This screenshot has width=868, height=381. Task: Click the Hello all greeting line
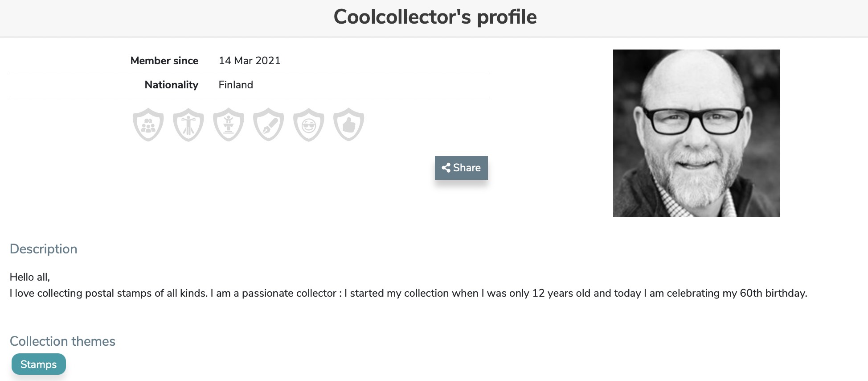[30, 277]
